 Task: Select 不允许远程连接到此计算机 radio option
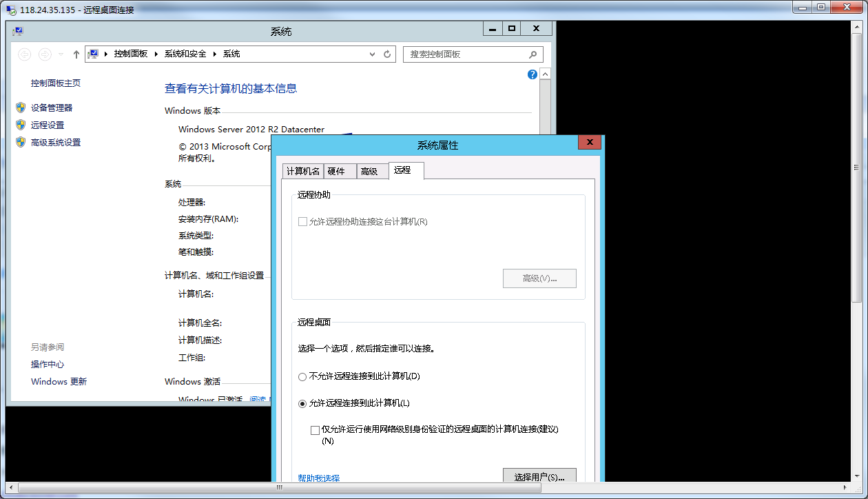(302, 377)
